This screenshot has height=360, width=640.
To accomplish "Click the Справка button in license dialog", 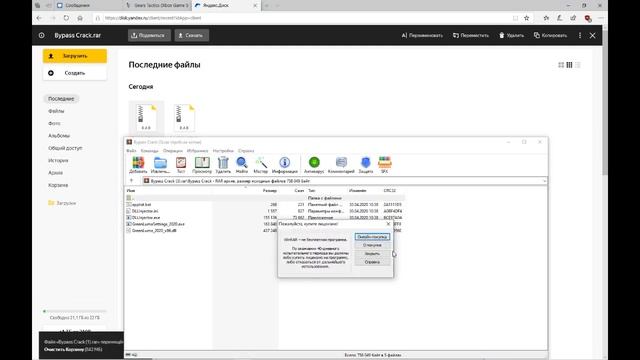I will 372,262.
